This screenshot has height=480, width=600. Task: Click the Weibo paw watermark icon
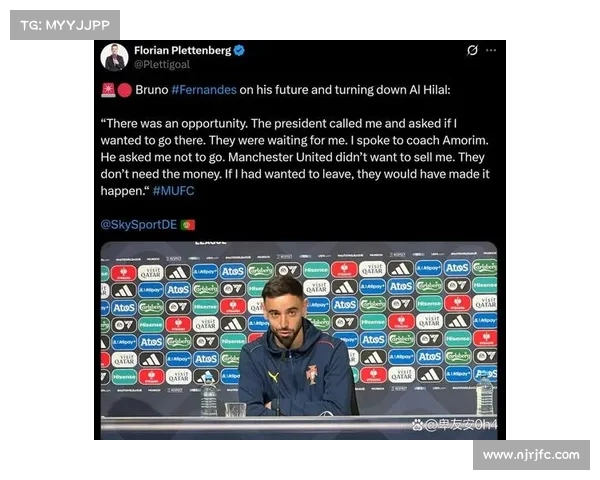coord(418,424)
